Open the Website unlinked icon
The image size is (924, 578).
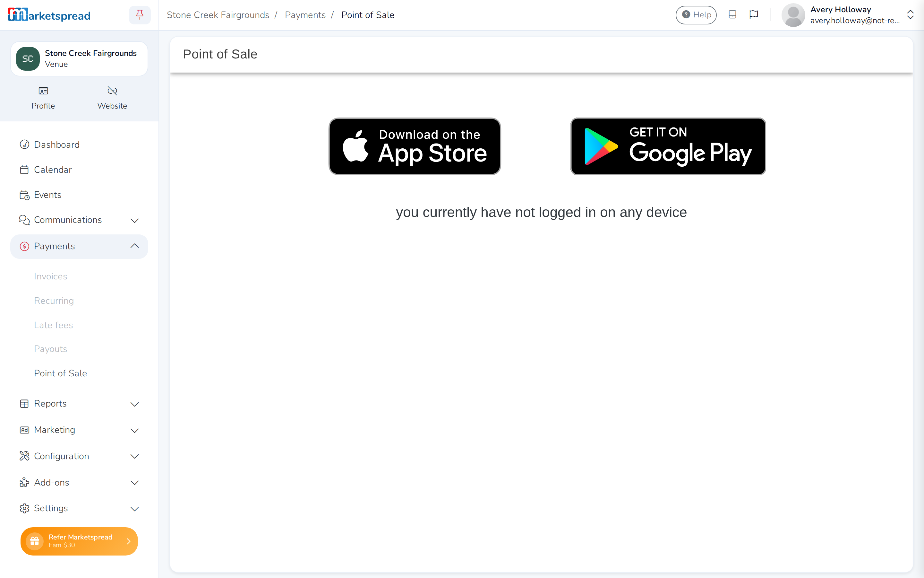point(112,91)
